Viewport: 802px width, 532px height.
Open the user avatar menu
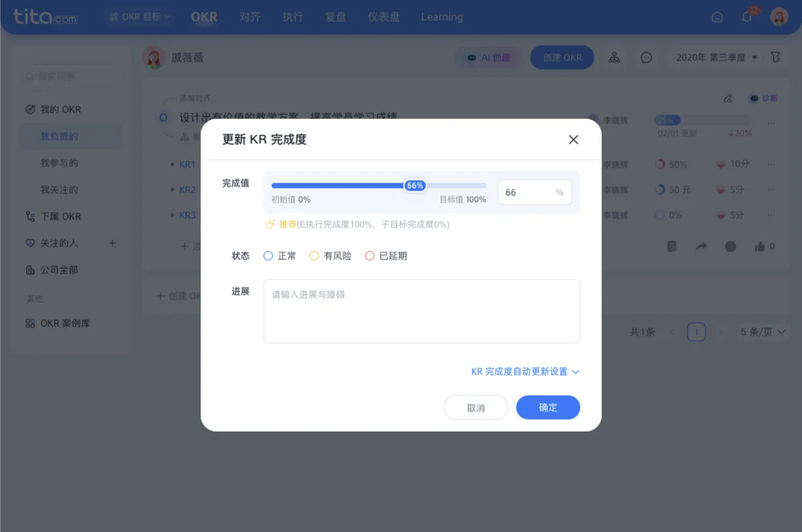pyautogui.click(x=779, y=17)
